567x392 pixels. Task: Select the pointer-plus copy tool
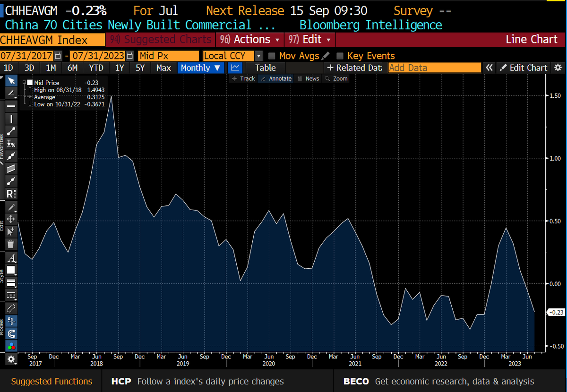11,231
